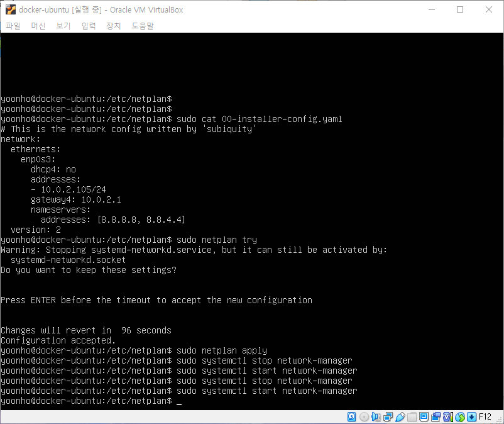
Task: Click the window resize grip in status bar
Action: pyautogui.click(x=499, y=419)
